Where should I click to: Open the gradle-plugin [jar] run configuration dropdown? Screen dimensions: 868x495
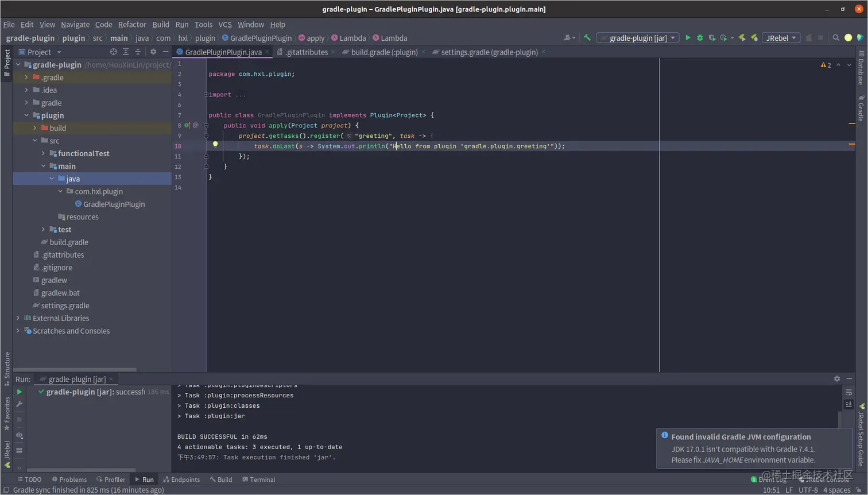point(638,38)
